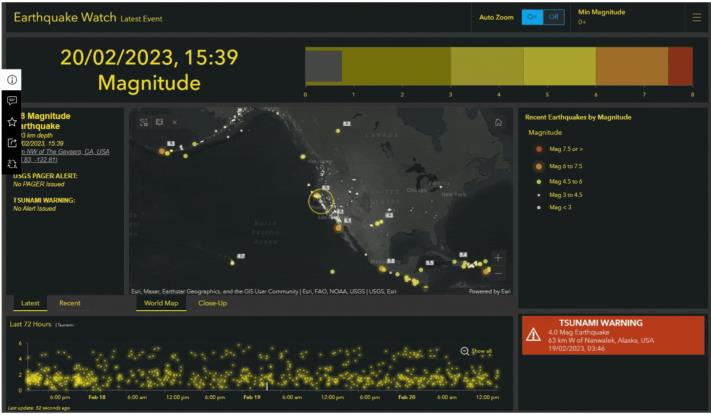Select the Close-Up map tab

point(212,302)
